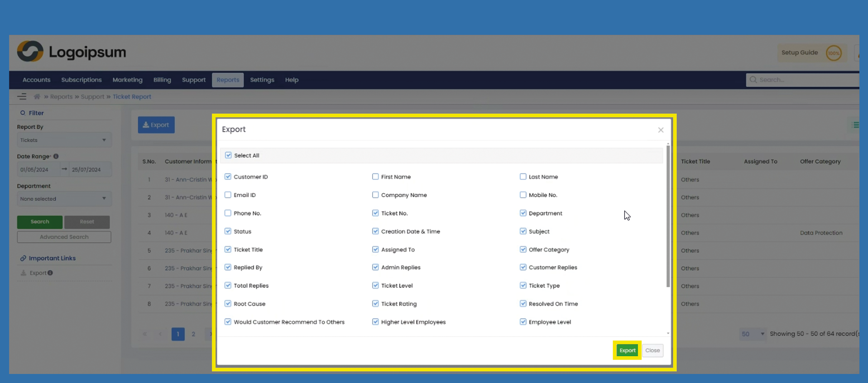Check the Mobile No. checkbox
Viewport: 868px width, 383px height.
(x=523, y=195)
